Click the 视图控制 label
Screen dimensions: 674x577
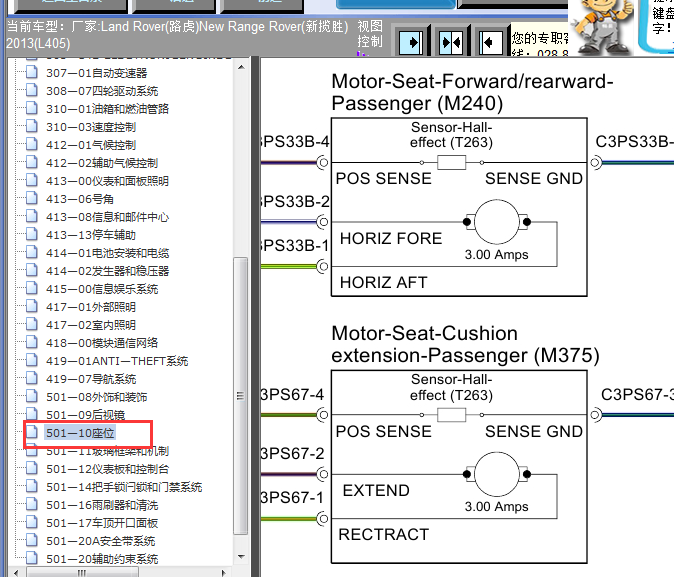370,34
